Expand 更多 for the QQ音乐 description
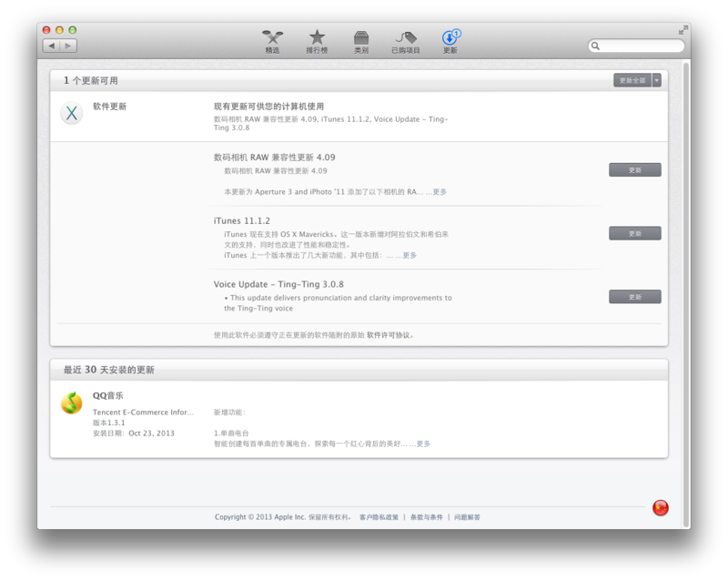 click(423, 443)
